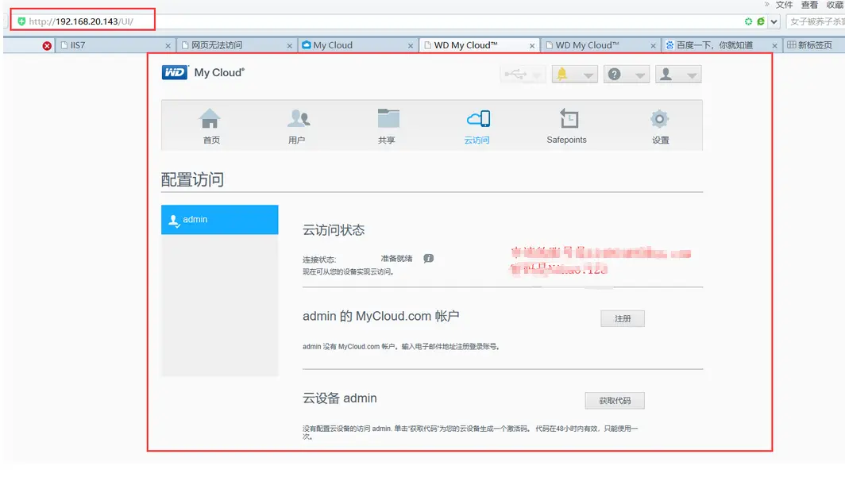
Task: Open the alerts bell icon
Action: (x=561, y=74)
